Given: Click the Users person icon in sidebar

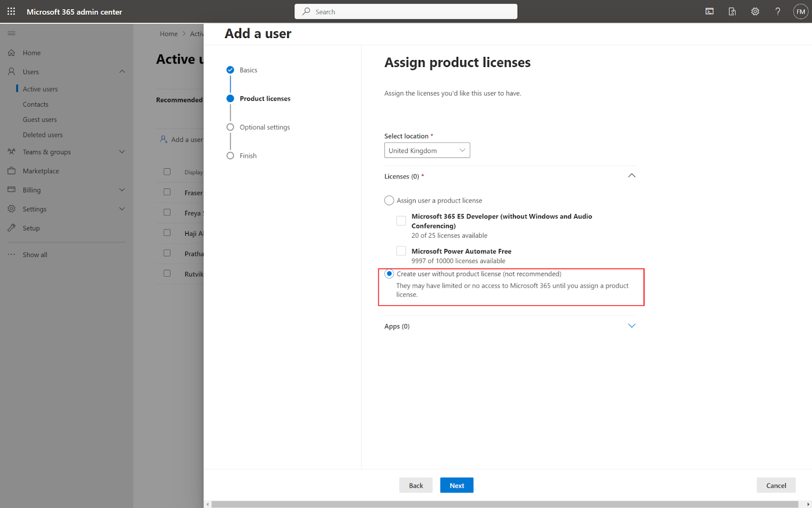Looking at the screenshot, I should [12, 72].
